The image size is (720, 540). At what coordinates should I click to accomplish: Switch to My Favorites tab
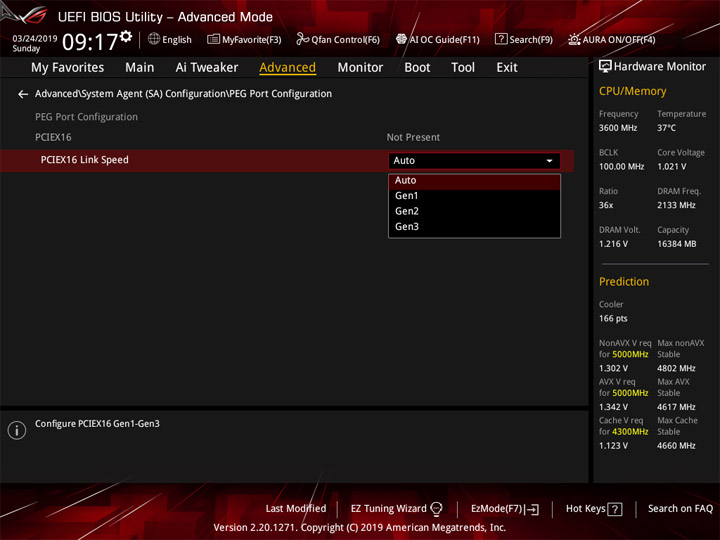[68, 68]
